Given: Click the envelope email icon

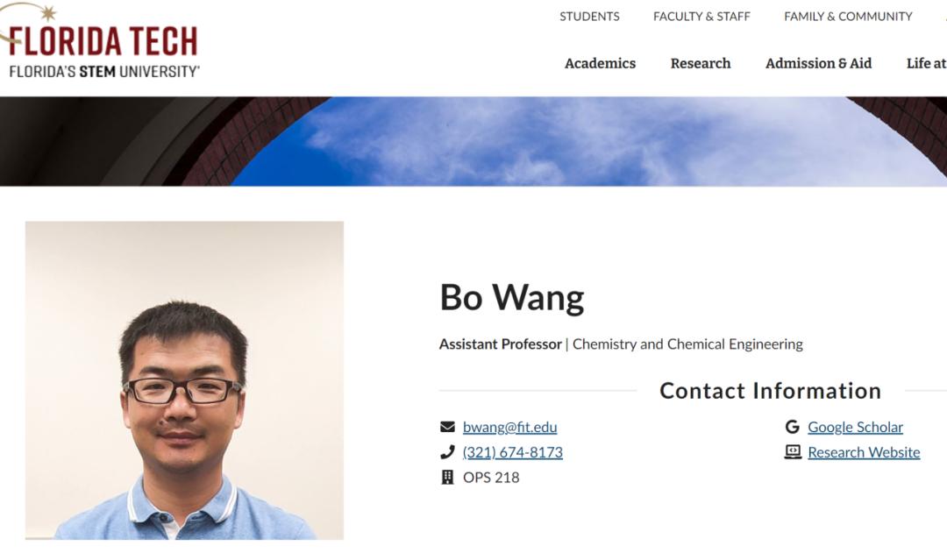Looking at the screenshot, I should (447, 428).
